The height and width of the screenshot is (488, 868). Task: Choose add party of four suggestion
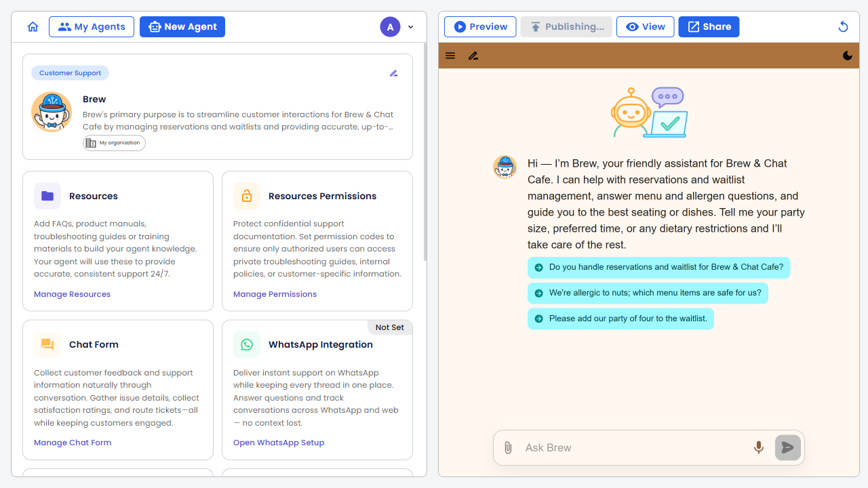point(620,319)
